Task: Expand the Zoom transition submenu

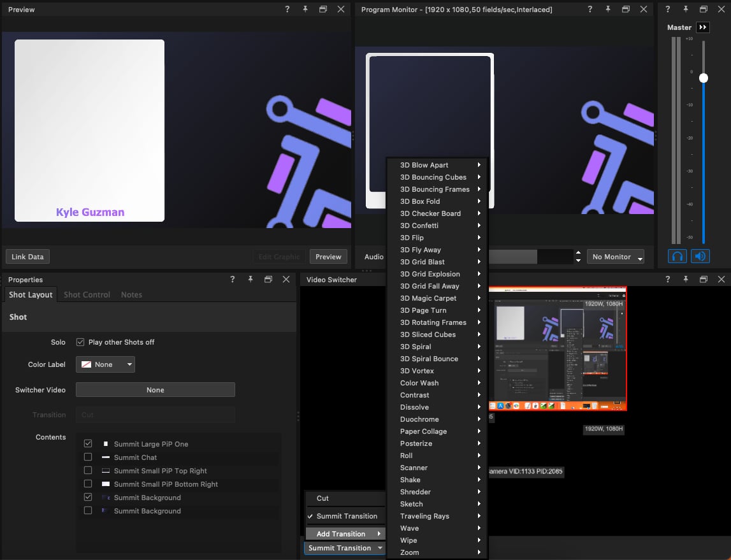Action: point(437,552)
